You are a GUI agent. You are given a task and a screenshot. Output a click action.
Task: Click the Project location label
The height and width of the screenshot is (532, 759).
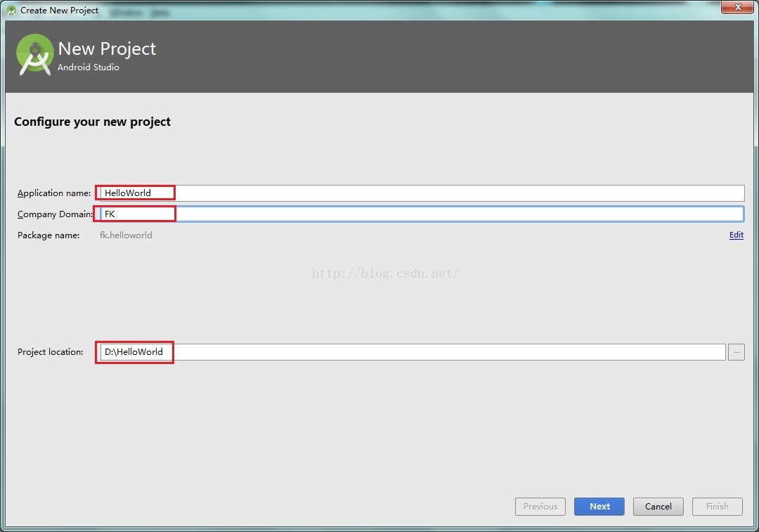click(51, 352)
